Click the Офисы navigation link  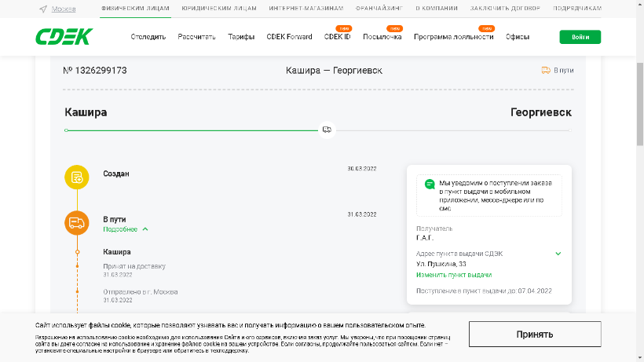(518, 37)
